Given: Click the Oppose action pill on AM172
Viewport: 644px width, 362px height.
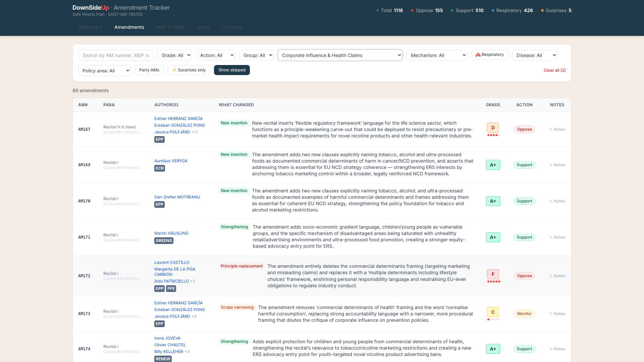Looking at the screenshot, I should [524, 276].
